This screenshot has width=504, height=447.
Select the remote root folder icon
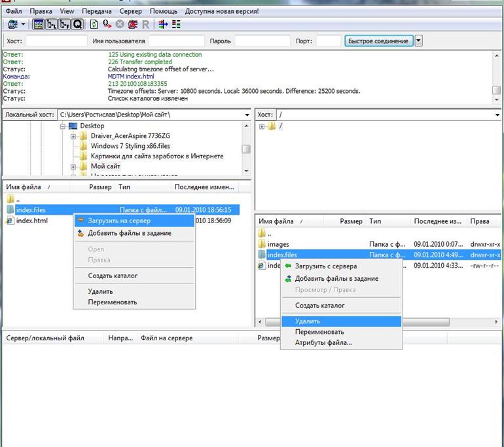click(x=272, y=126)
